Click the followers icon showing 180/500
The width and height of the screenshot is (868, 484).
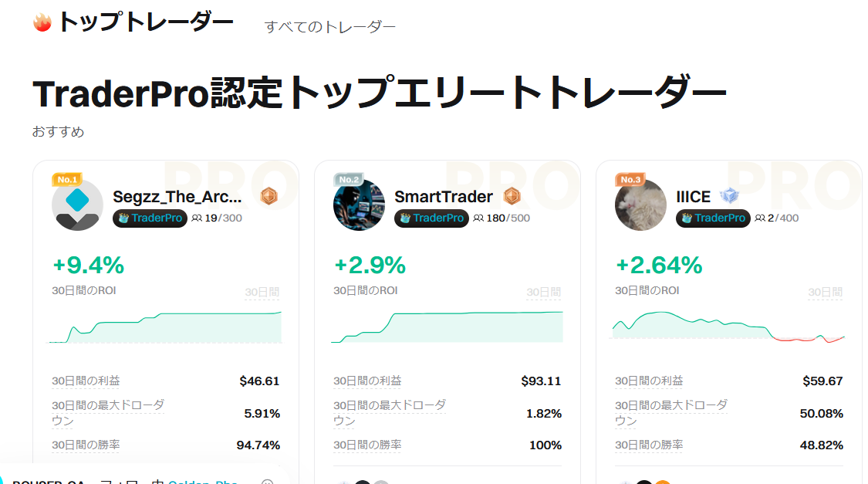(478, 218)
